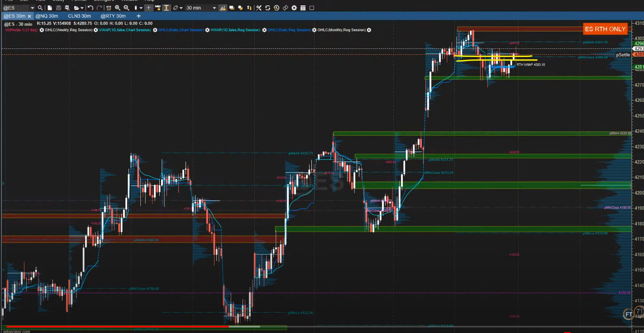The image size is (644, 333).
Task: Click the @ES symbol input field
Action: pyautogui.click(x=16, y=8)
